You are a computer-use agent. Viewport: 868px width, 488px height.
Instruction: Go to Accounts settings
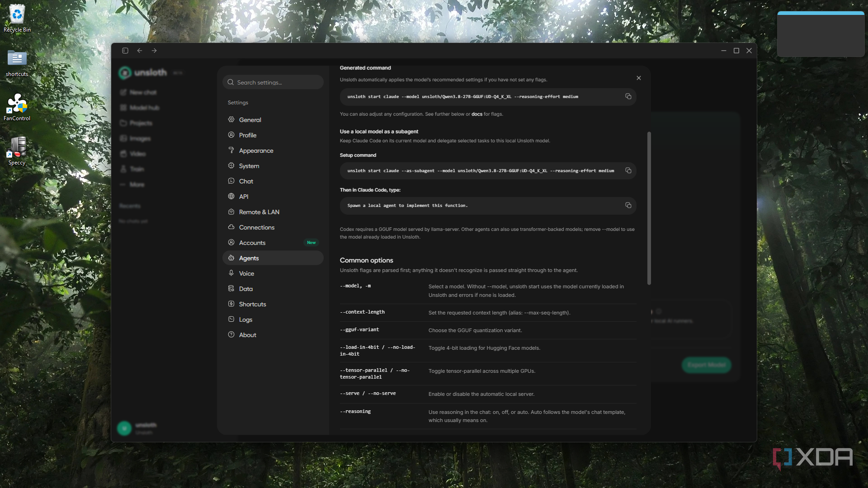pos(273,243)
